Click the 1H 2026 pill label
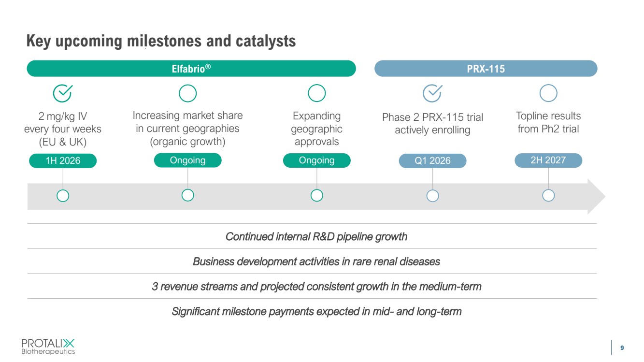Viewport: 644px width, 362px height. click(x=63, y=160)
